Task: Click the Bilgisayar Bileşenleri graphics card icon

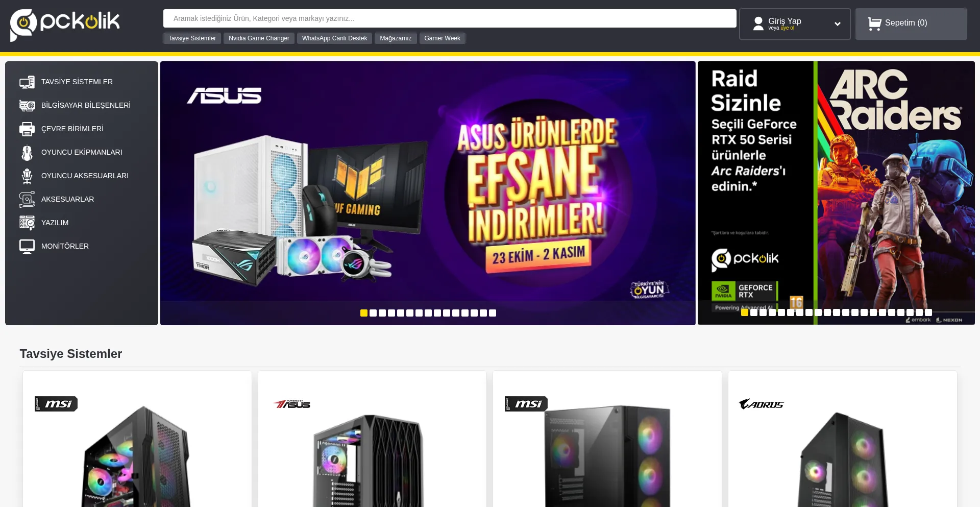Action: pos(27,105)
